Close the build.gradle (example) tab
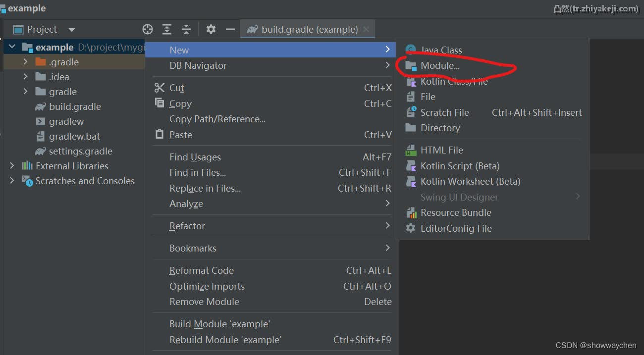Screen dimensions: 644x355 [x=366, y=29]
